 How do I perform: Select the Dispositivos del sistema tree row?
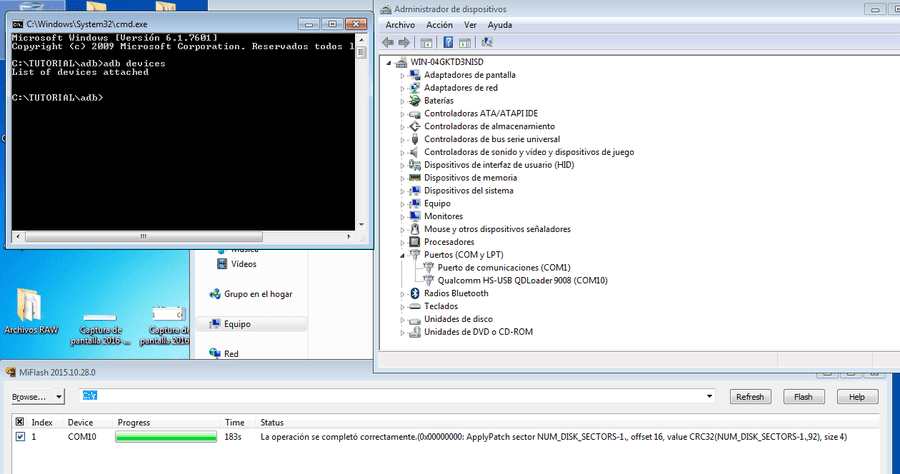(x=468, y=191)
